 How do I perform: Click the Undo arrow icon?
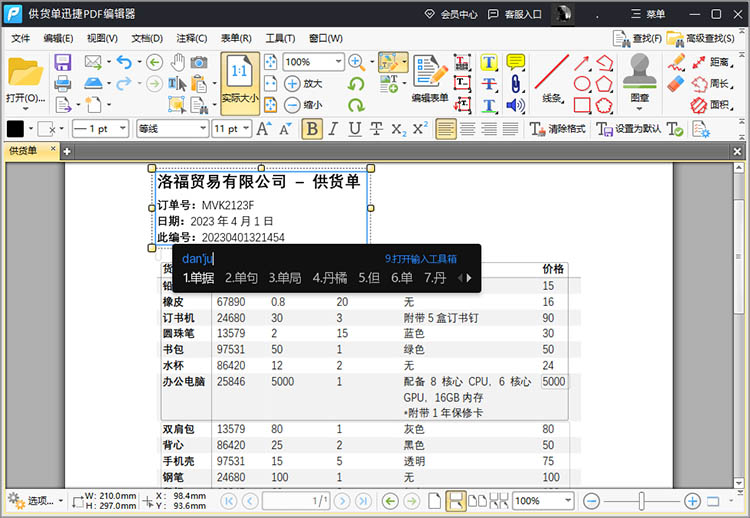tap(123, 62)
